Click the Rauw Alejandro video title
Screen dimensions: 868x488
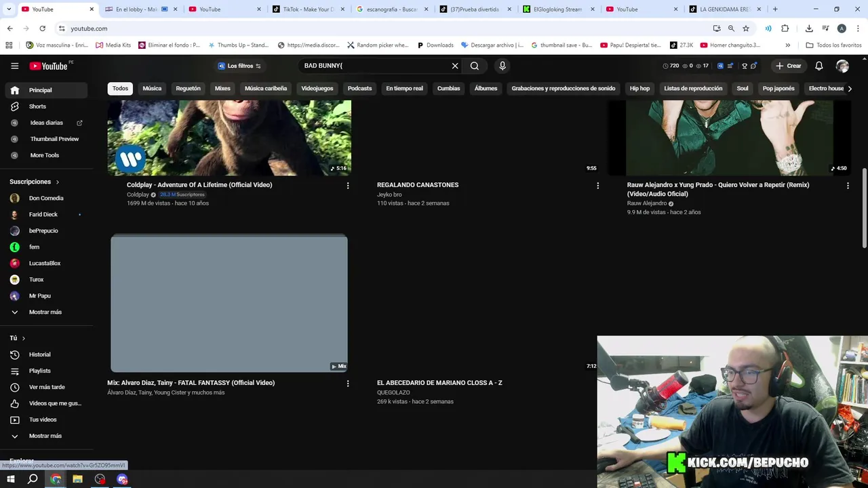[717, 189]
